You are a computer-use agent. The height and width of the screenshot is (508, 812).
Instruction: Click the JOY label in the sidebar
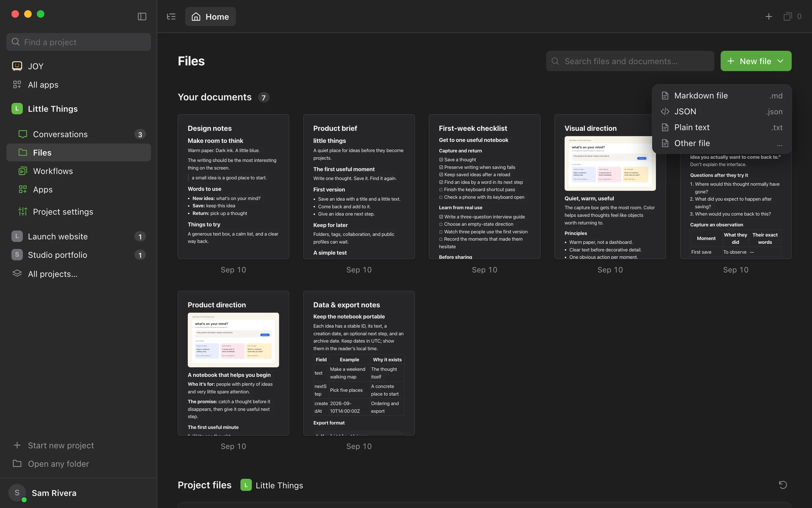coord(36,66)
